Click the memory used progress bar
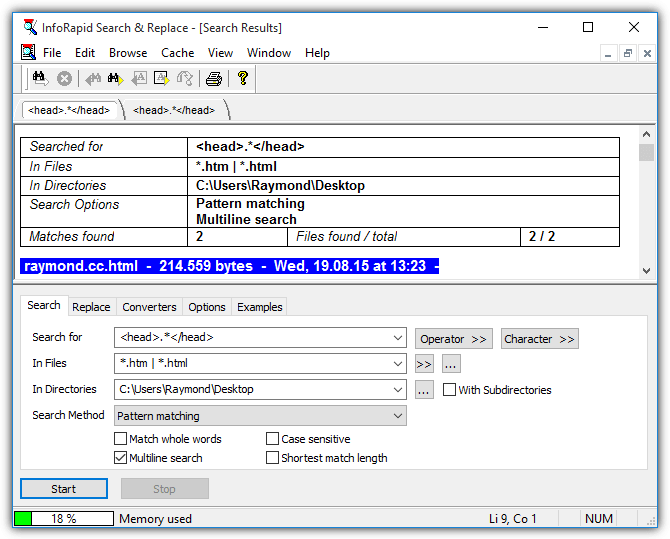Viewport: 670px width, 539px height. (64, 518)
